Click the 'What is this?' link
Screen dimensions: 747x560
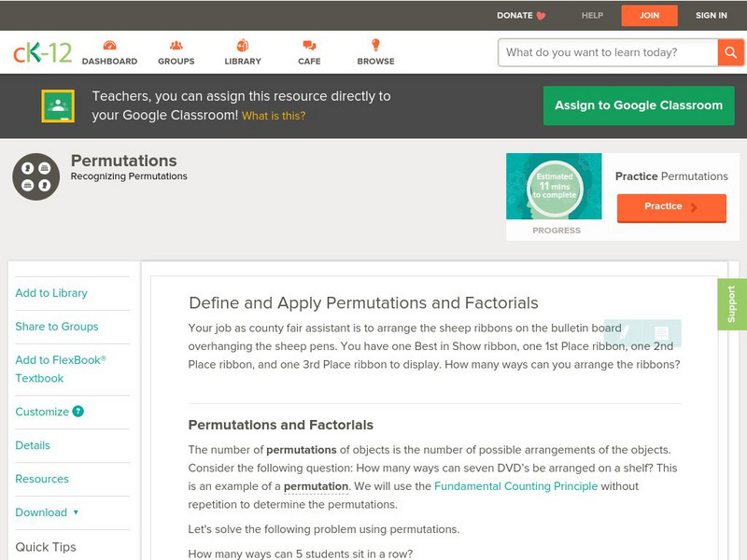pyautogui.click(x=274, y=116)
